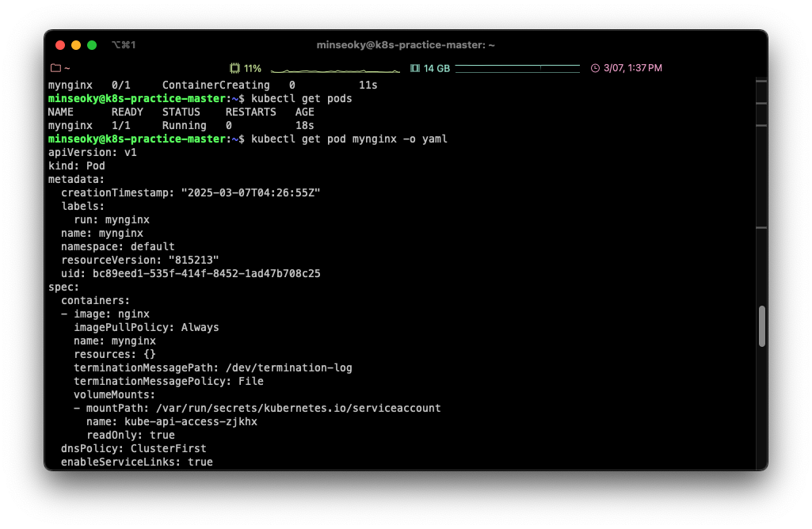Click the 3/07, 1:37 PM date text

pyautogui.click(x=633, y=68)
